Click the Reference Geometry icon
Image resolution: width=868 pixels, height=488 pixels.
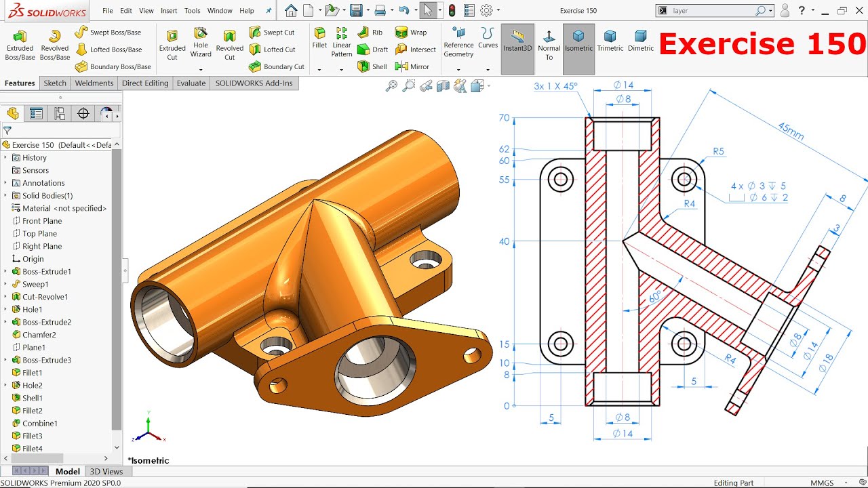[458, 42]
